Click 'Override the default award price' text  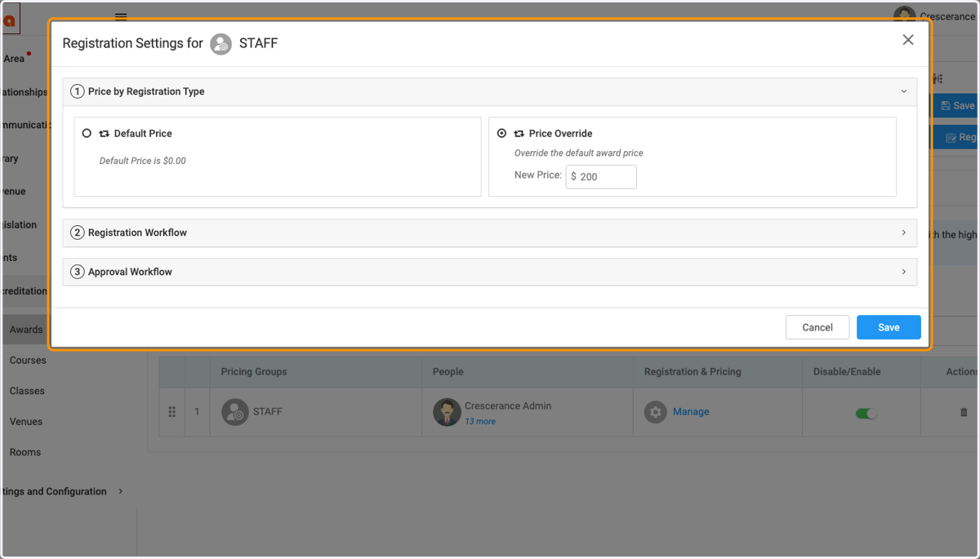[x=579, y=153]
